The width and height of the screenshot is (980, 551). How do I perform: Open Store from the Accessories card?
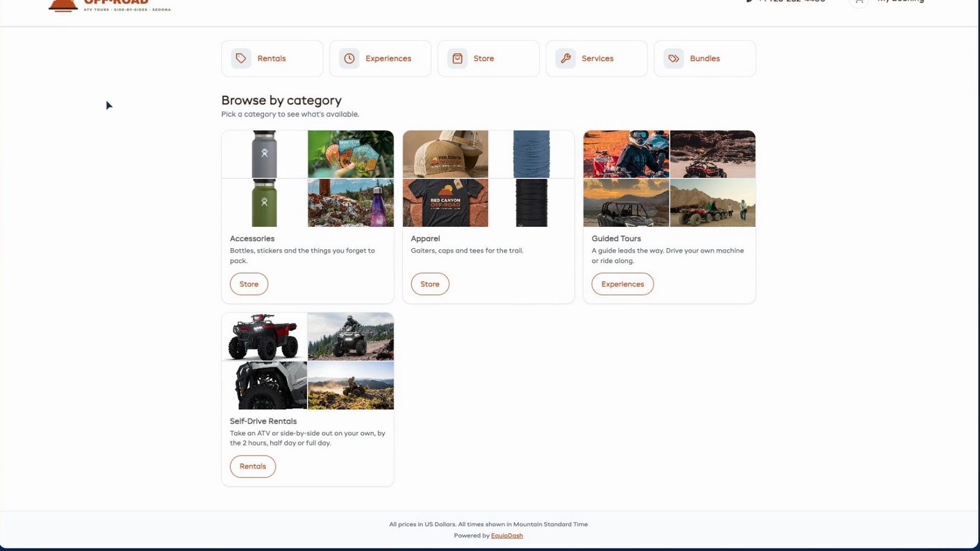click(x=249, y=284)
